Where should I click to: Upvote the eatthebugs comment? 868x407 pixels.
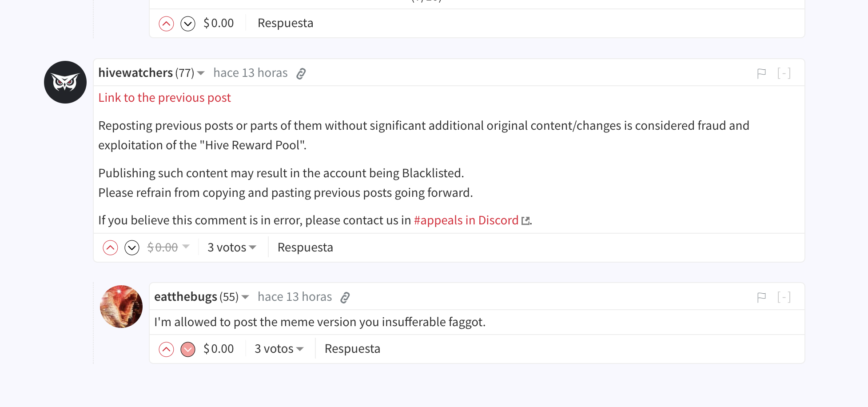pos(166,349)
